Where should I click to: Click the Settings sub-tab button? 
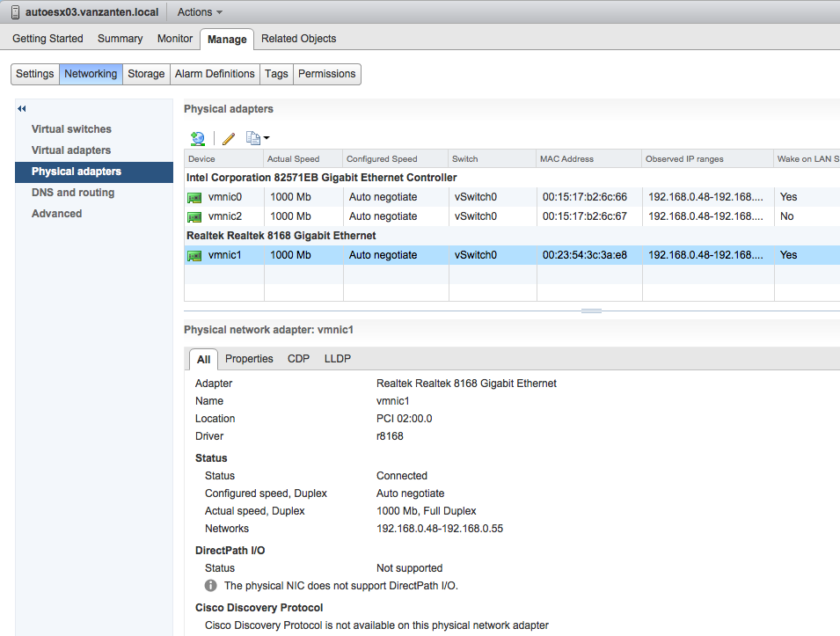click(35, 74)
